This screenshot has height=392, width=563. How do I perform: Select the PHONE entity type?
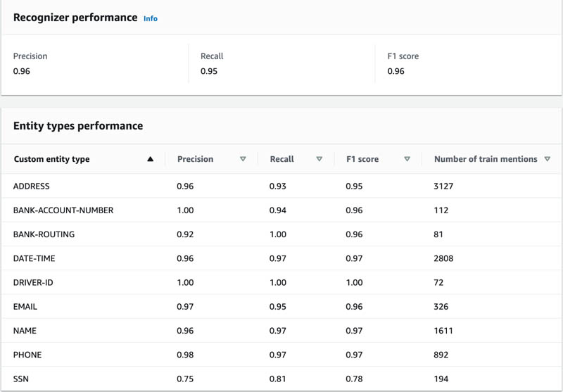27,355
